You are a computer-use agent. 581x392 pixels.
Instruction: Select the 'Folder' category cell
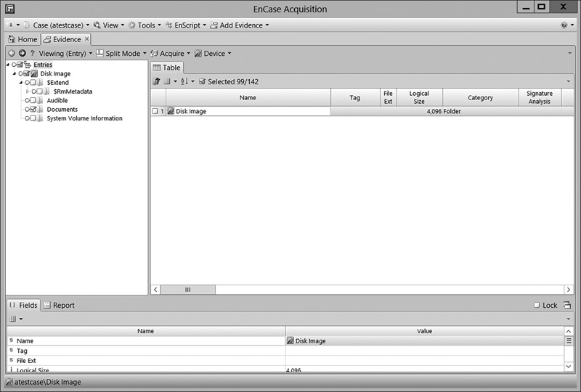pos(481,111)
